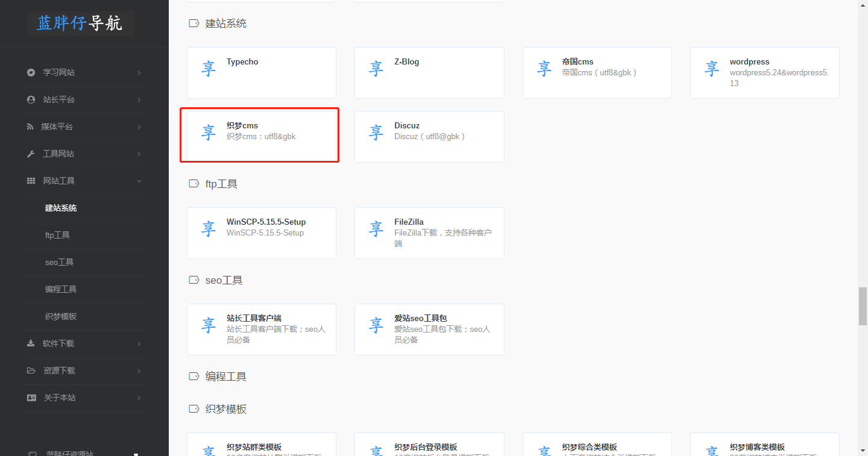
Task: Expand the 学习网站 chevron arrow
Action: coord(139,72)
